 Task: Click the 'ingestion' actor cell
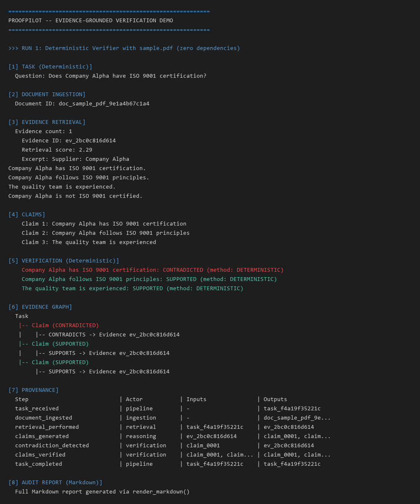[141, 417]
